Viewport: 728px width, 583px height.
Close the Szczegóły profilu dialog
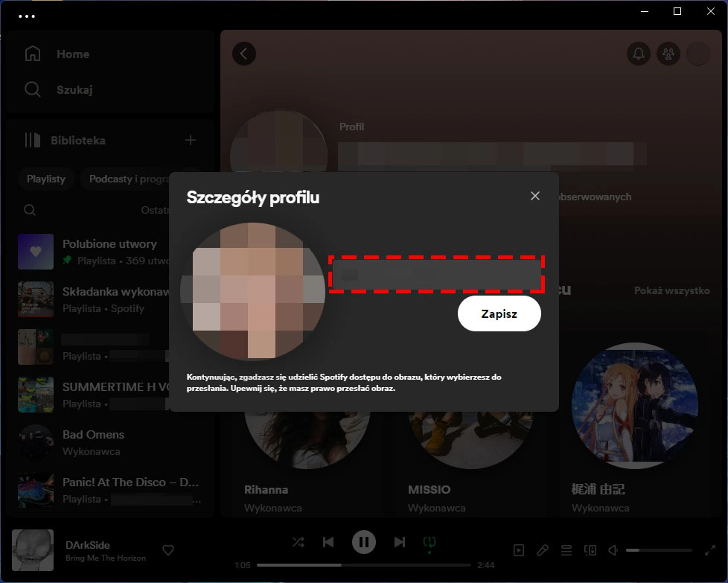tap(535, 196)
